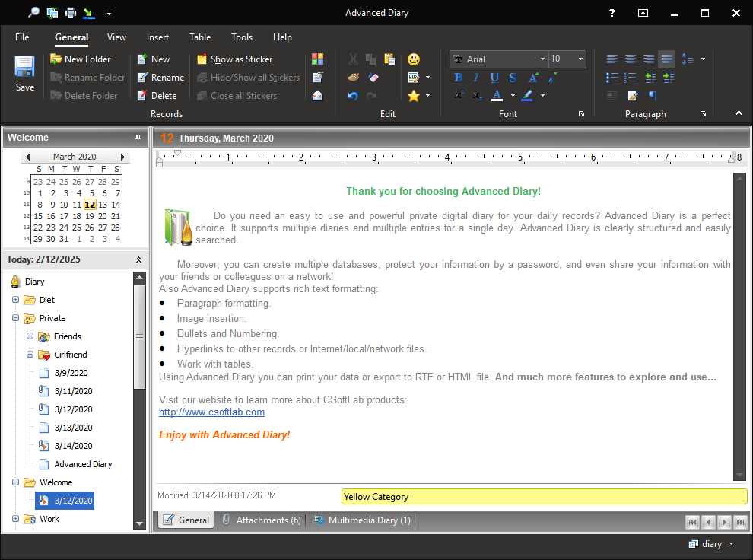This screenshot has height=560, width=753.
Task: Shrink font size icon
Action: pyautogui.click(x=552, y=78)
